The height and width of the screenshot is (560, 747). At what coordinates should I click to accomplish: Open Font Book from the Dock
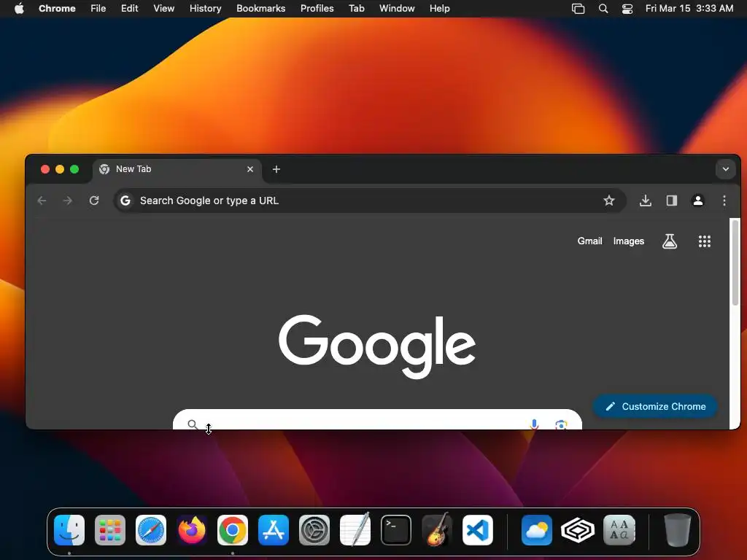point(619,530)
